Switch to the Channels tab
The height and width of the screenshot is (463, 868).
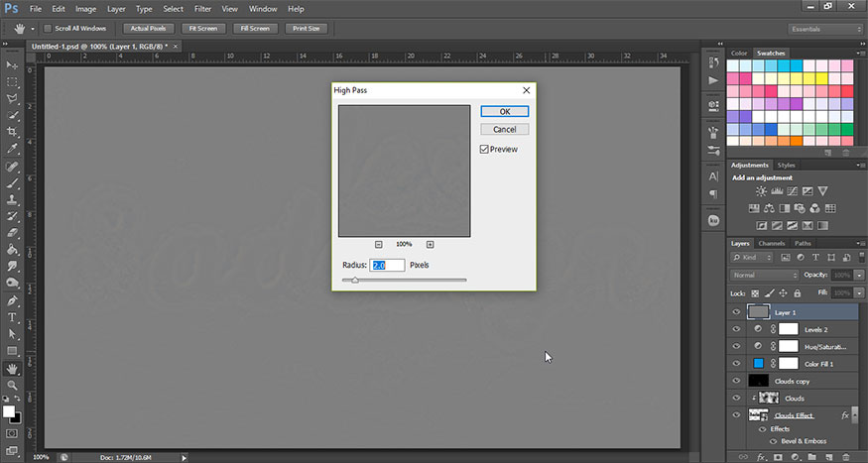tap(771, 243)
